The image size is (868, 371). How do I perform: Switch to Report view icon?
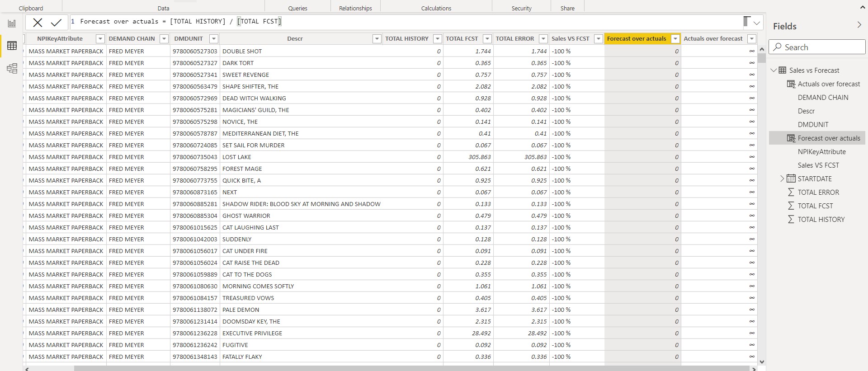tap(12, 23)
